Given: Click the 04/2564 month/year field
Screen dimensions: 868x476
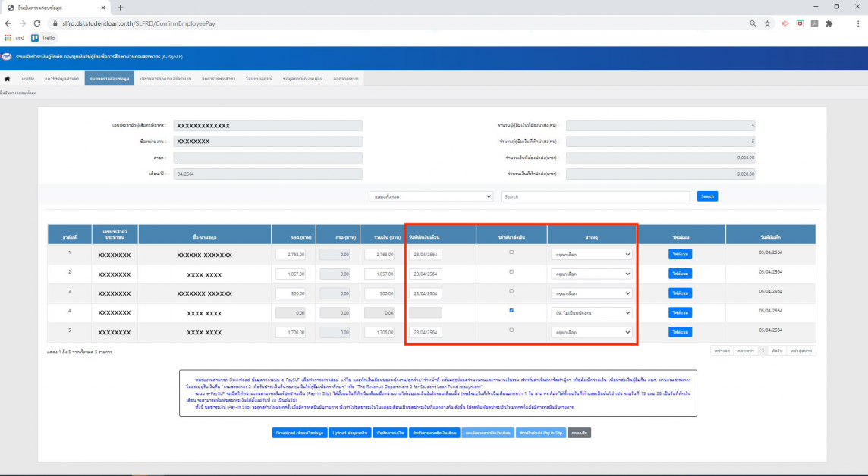Looking at the screenshot, I should click(x=268, y=174).
